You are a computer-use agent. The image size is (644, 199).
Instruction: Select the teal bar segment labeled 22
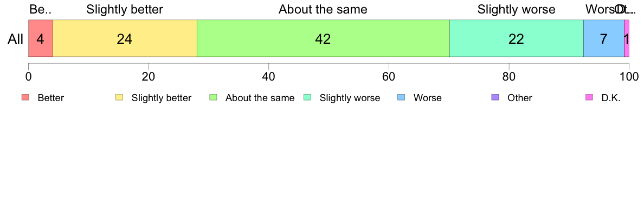coord(517,38)
